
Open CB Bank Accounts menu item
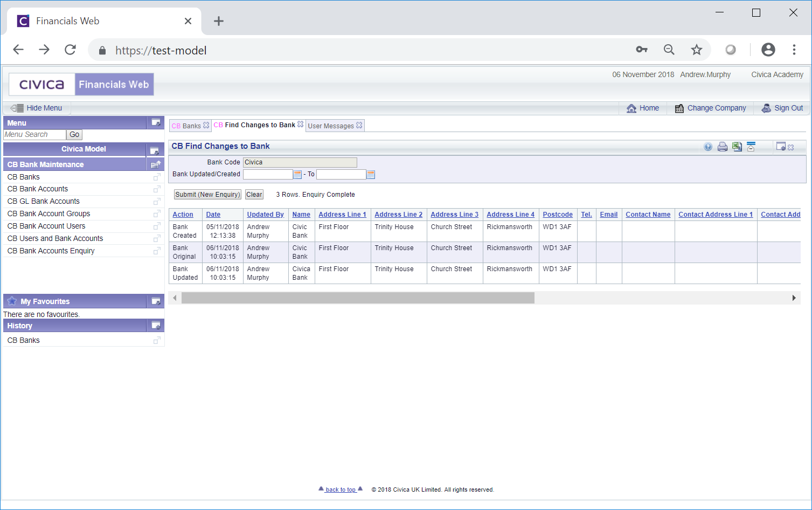(38, 189)
